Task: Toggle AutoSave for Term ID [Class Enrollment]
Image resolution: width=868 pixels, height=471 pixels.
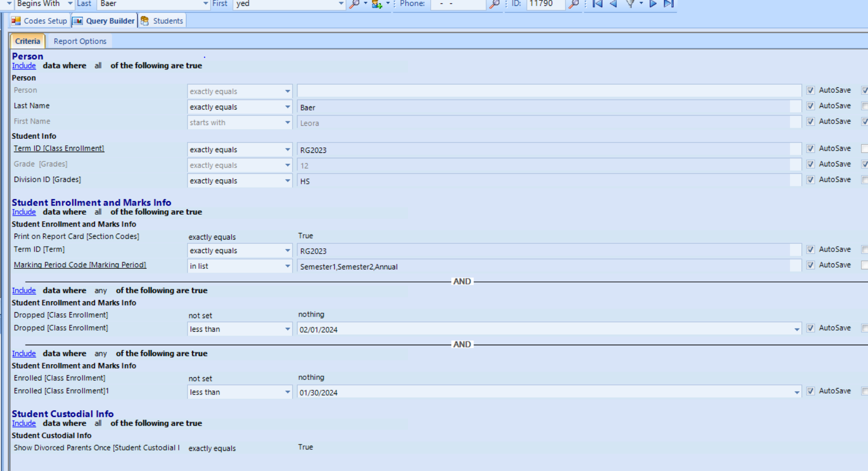Action: [x=811, y=149]
